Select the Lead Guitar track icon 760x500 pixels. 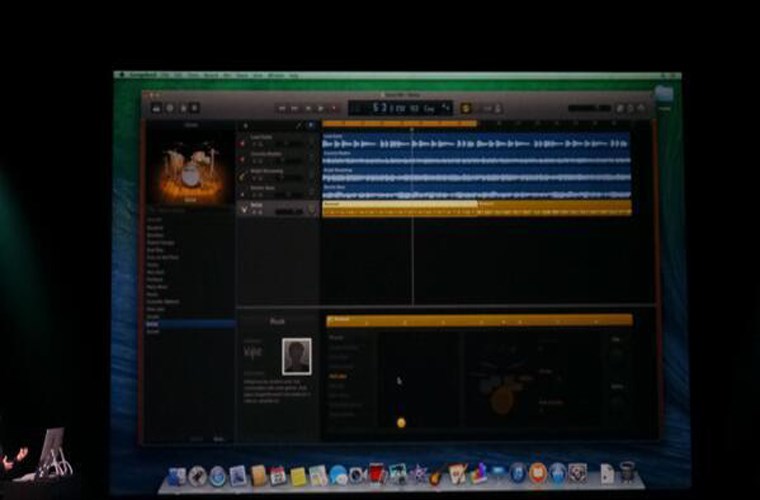pyautogui.click(x=243, y=142)
